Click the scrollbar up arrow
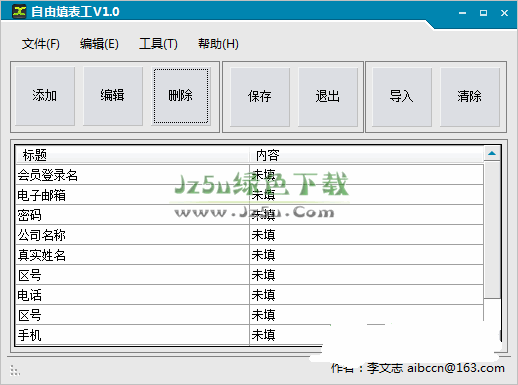Viewport: 518px width, 385px height. click(x=492, y=153)
